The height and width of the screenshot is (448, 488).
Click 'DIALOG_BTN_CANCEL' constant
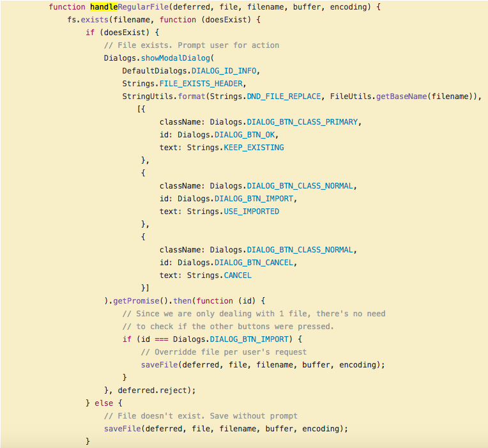click(x=254, y=263)
